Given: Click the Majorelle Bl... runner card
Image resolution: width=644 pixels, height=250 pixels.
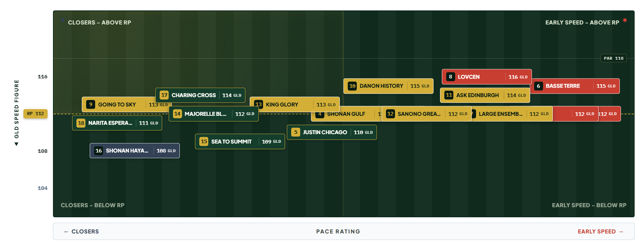Looking at the screenshot, I should click(214, 114).
